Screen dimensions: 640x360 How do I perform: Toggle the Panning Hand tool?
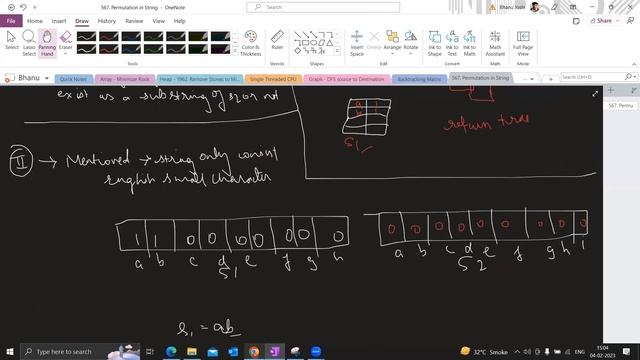47,42
